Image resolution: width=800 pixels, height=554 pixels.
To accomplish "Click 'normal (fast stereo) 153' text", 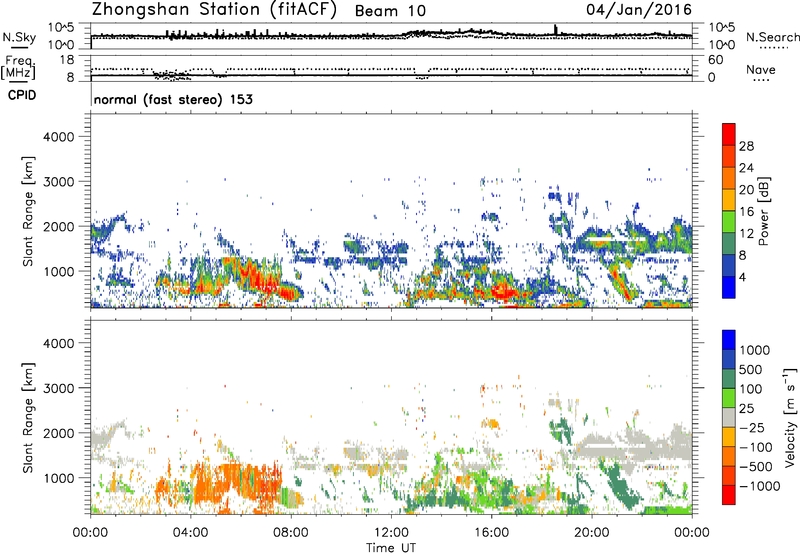I will [173, 99].
